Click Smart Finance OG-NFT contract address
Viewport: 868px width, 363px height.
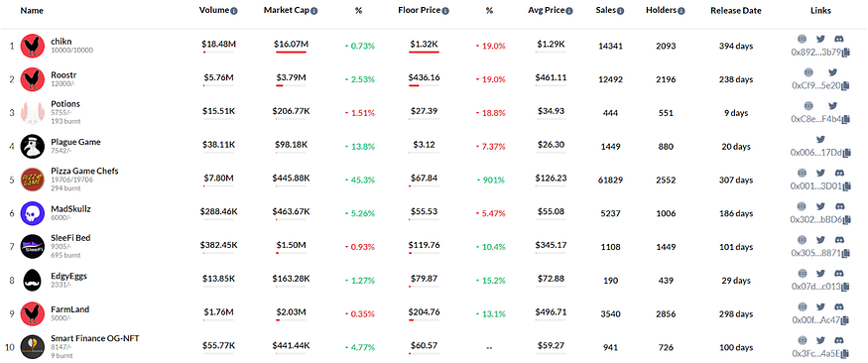[x=816, y=354]
